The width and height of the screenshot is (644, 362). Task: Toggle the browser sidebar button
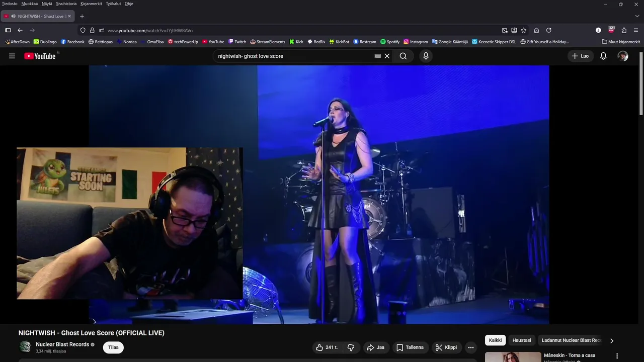[x=8, y=30]
